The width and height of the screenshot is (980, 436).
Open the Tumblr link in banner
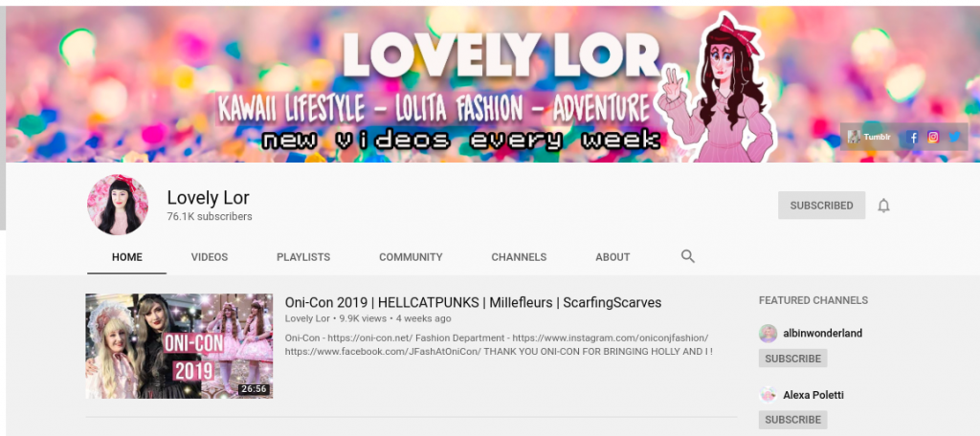coord(869,137)
